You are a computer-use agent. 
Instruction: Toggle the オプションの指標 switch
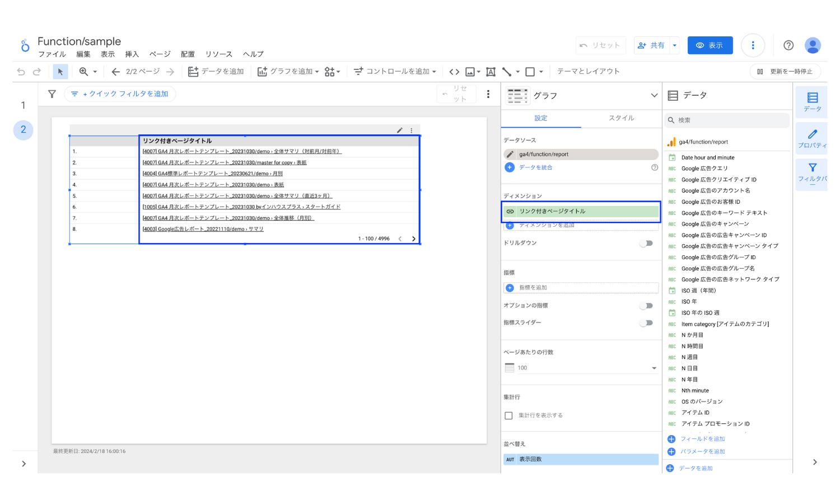646,306
